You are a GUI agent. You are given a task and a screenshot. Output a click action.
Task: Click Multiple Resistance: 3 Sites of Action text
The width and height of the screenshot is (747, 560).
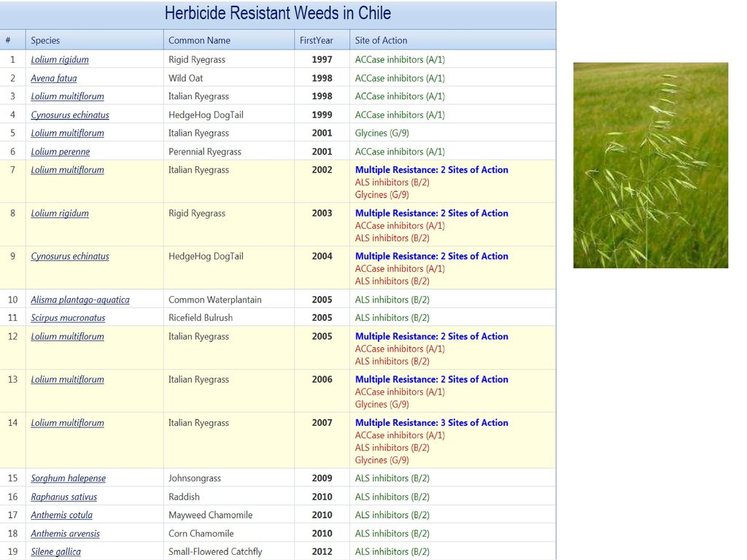tap(432, 423)
